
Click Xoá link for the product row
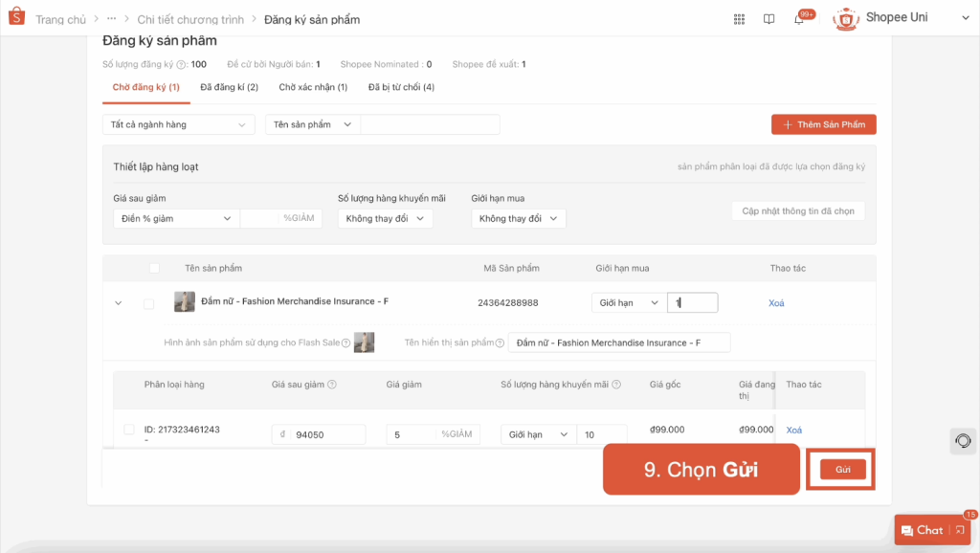[776, 302]
